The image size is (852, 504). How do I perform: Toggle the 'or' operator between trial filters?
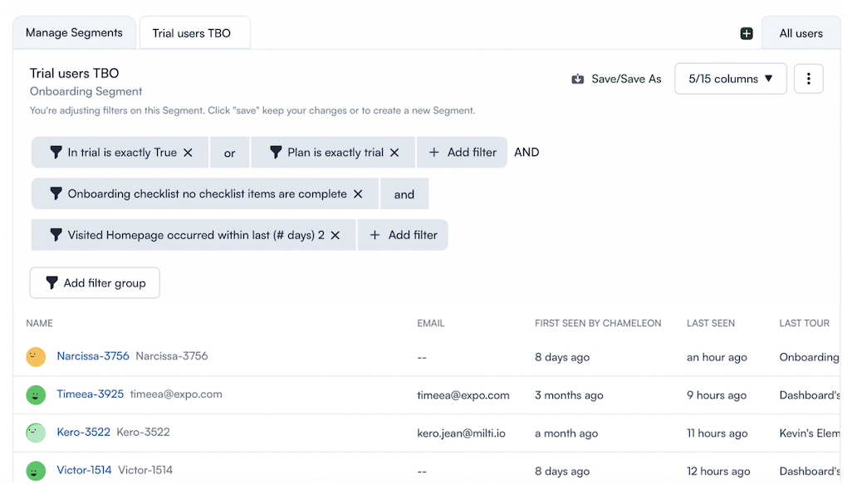tap(230, 153)
